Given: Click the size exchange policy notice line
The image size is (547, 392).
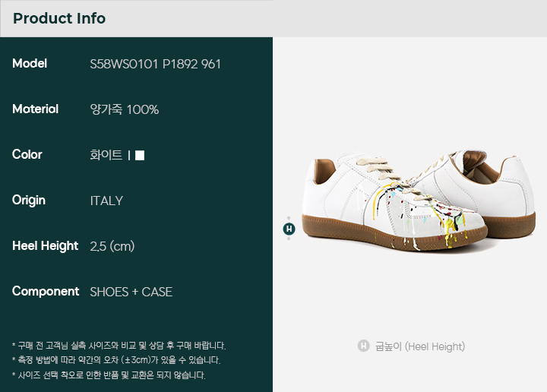Looking at the screenshot, I should pyautogui.click(x=109, y=375).
